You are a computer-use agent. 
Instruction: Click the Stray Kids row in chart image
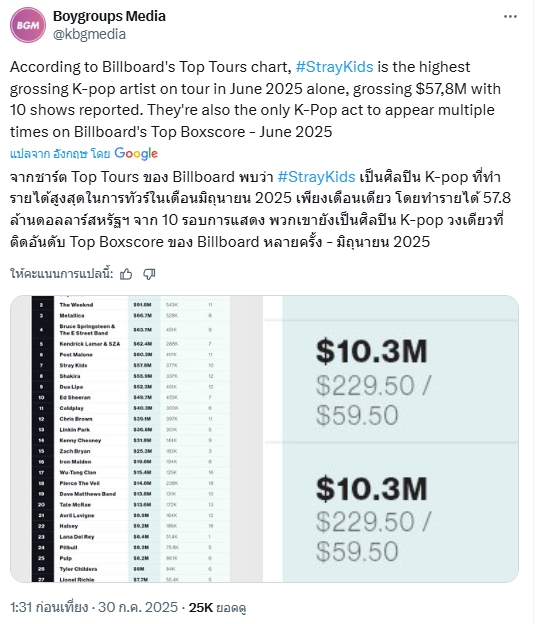click(x=131, y=365)
